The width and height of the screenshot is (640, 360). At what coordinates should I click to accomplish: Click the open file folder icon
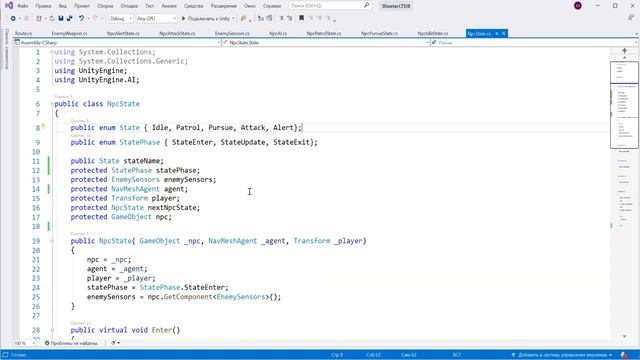[x=52, y=18]
